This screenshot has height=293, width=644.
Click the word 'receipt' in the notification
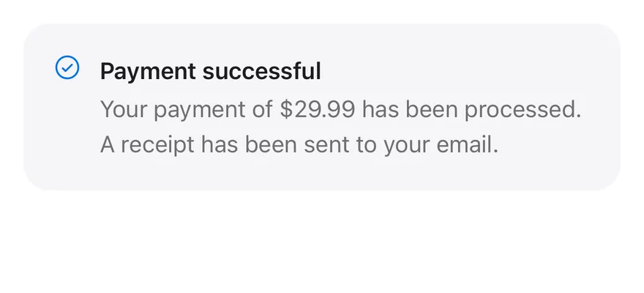[157, 145]
